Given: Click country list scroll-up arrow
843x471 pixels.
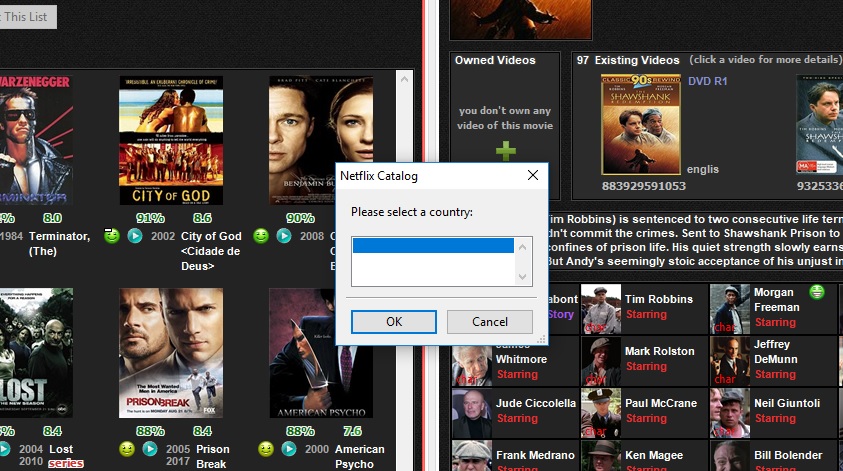Looking at the screenshot, I should point(523,247).
